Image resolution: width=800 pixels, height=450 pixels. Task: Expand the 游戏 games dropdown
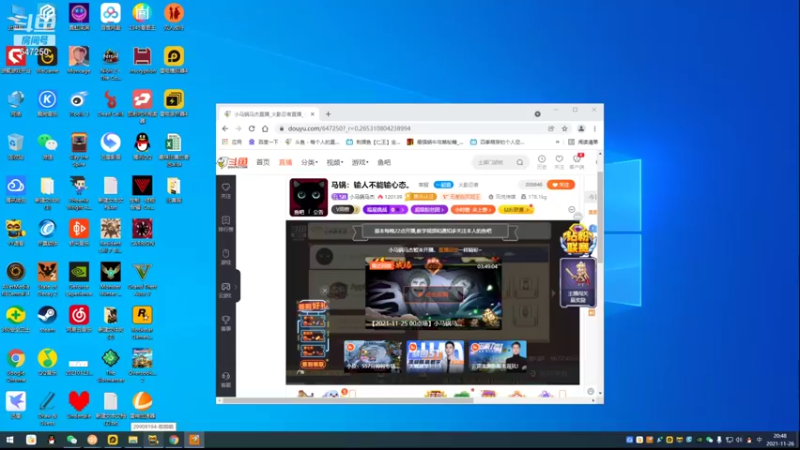(360, 163)
